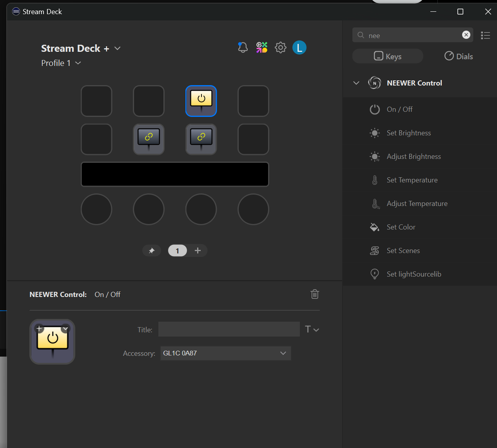
Task: Collapse the NEEWER Control category
Action: pos(356,83)
